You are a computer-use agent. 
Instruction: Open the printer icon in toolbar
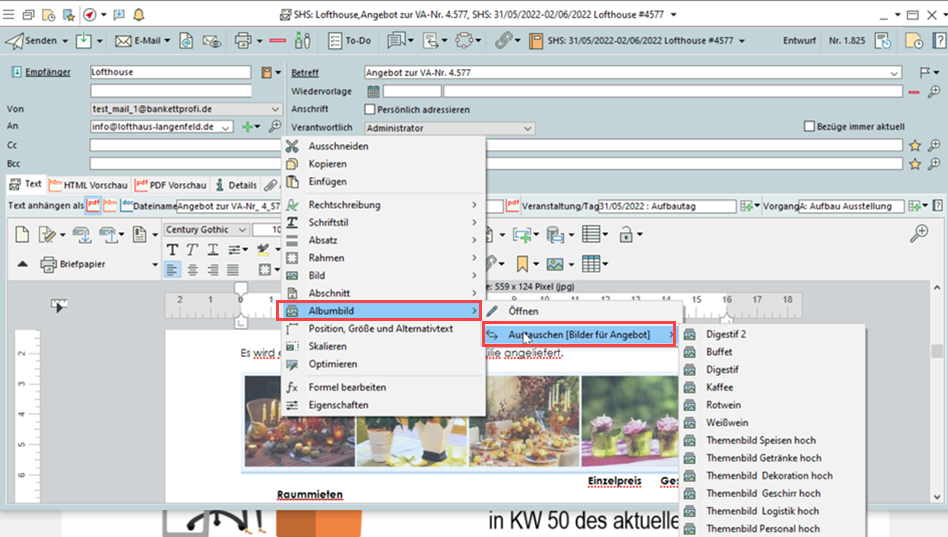[242, 41]
